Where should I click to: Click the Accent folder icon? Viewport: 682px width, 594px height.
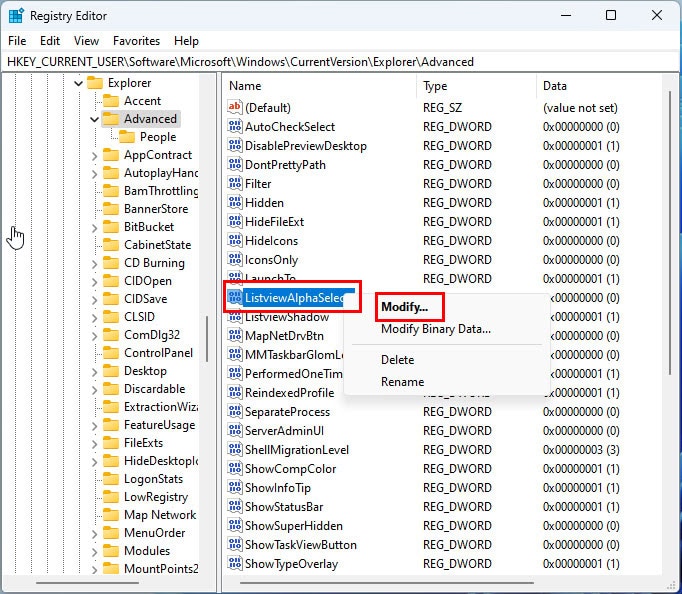click(x=111, y=101)
